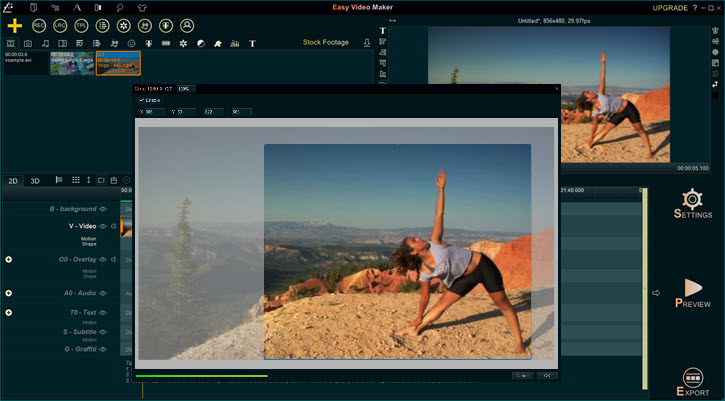Click the user account icon
725x401 pixels.
pos(187,24)
